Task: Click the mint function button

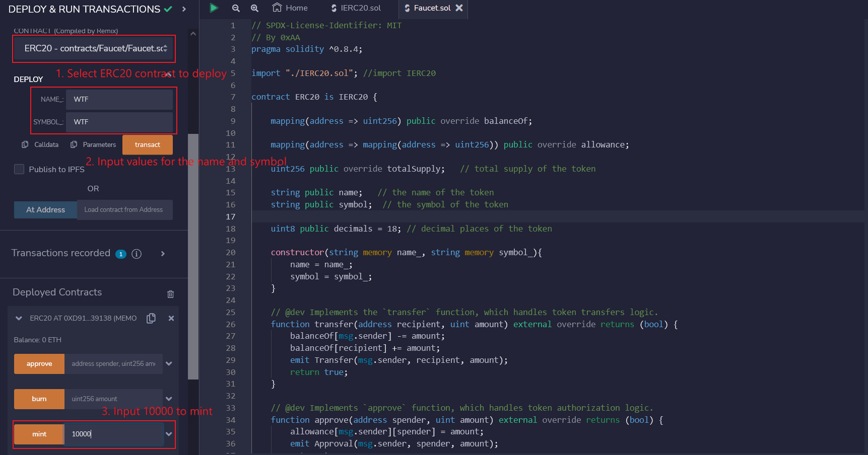Action: pyautogui.click(x=39, y=434)
